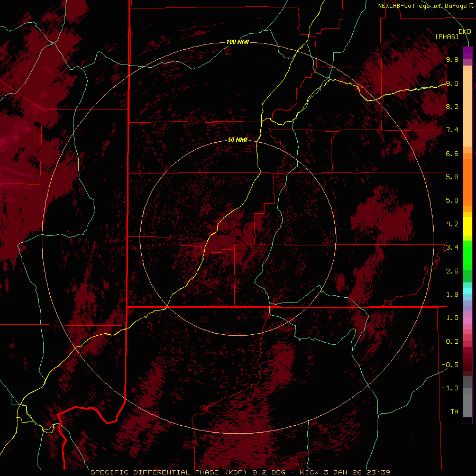Viewport: 476px width, 476px height.
Task: Pick the gray bottom segment of color bar
Action: 467,405
